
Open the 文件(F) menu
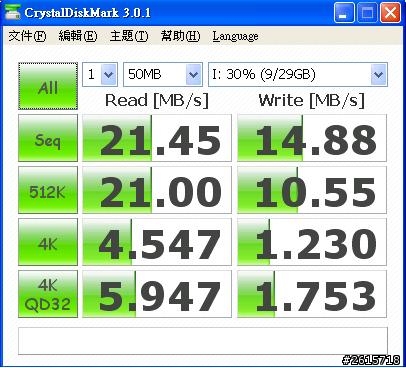click(27, 36)
